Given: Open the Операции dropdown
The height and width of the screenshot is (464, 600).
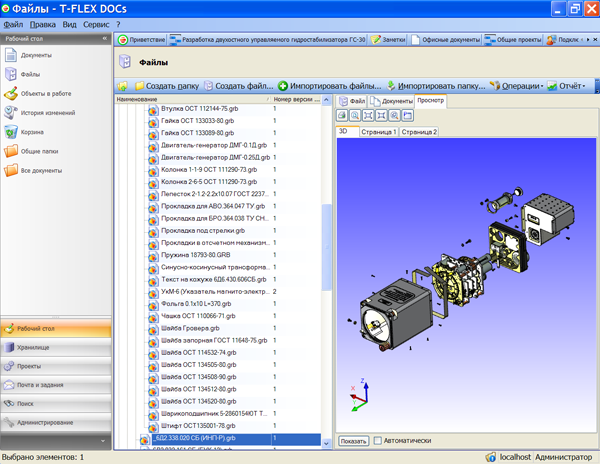Looking at the screenshot, I should (x=517, y=86).
